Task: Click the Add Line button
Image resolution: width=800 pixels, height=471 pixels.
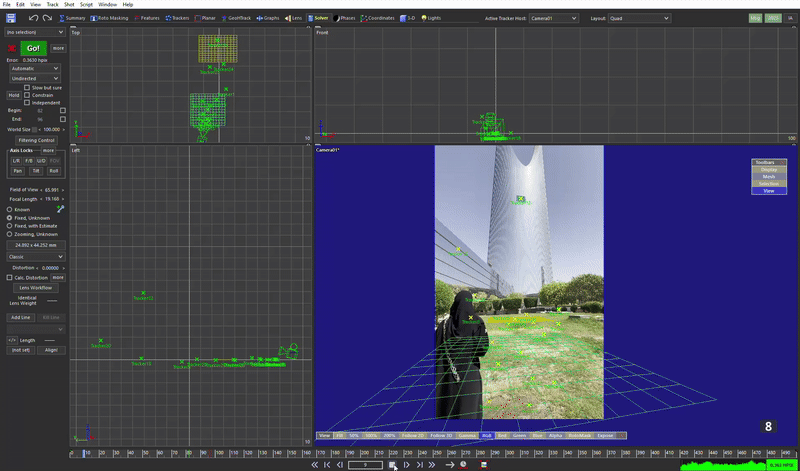Action: coord(20,317)
